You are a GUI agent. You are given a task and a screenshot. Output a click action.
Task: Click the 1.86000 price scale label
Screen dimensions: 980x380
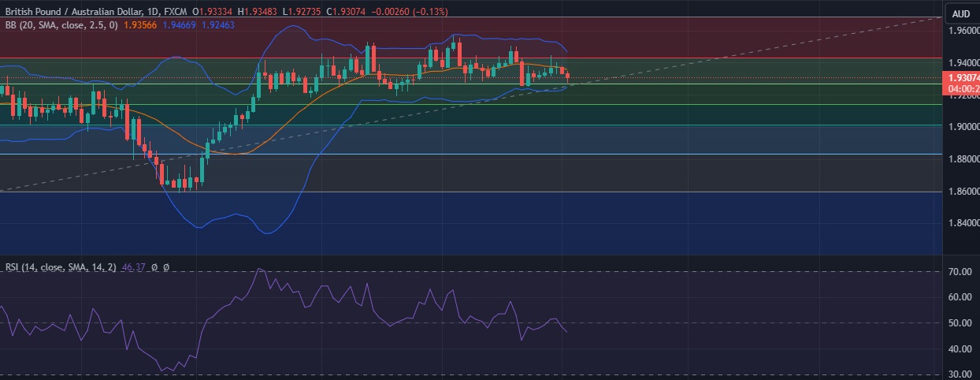point(963,191)
